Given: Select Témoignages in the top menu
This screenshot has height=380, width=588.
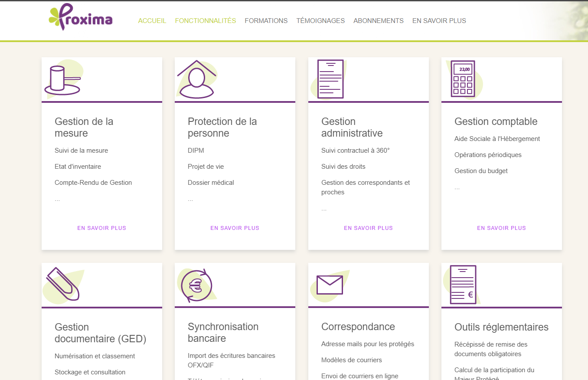Looking at the screenshot, I should pyautogui.click(x=320, y=21).
